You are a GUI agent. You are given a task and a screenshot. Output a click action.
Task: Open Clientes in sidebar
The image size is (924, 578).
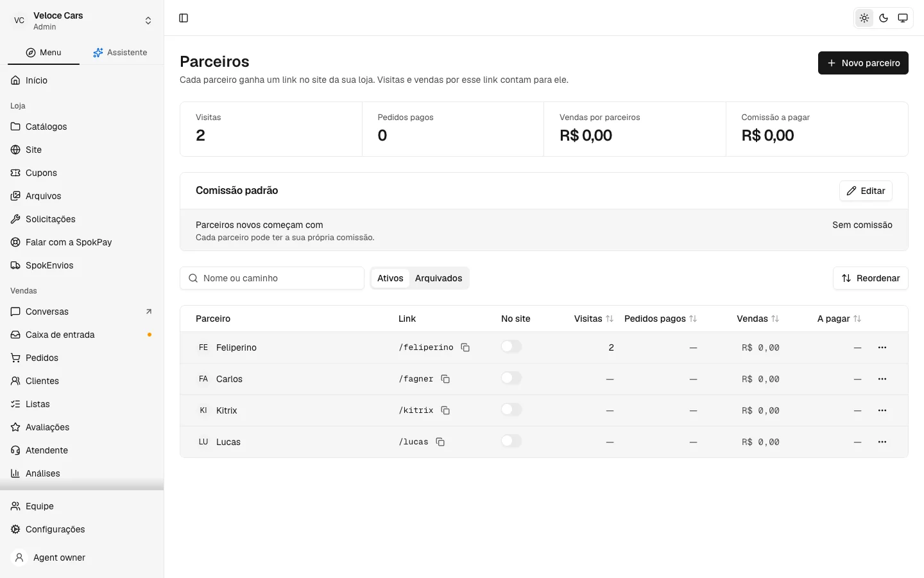pyautogui.click(x=82, y=381)
